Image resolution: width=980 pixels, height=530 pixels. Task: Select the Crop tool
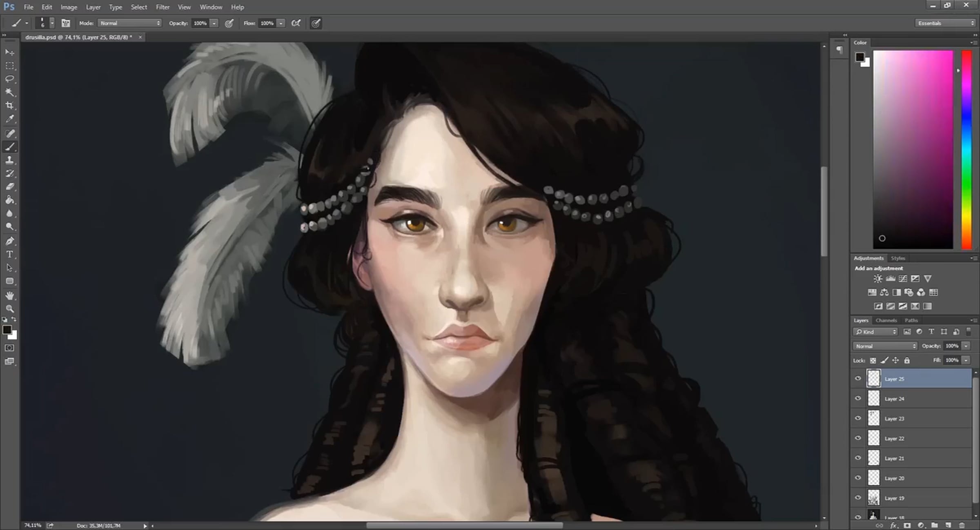point(10,106)
